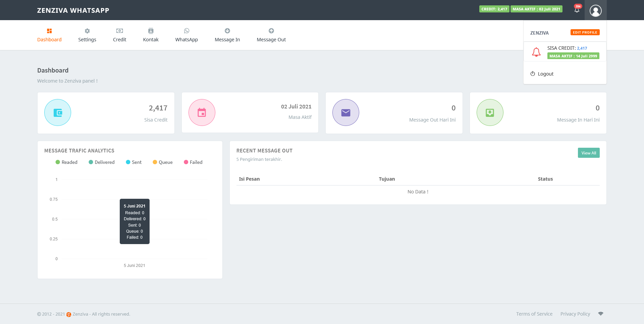Viewport: 644px width, 324px height.
Task: Click the 02 Juli 2021 Masa Aktif value
Action: (296, 106)
